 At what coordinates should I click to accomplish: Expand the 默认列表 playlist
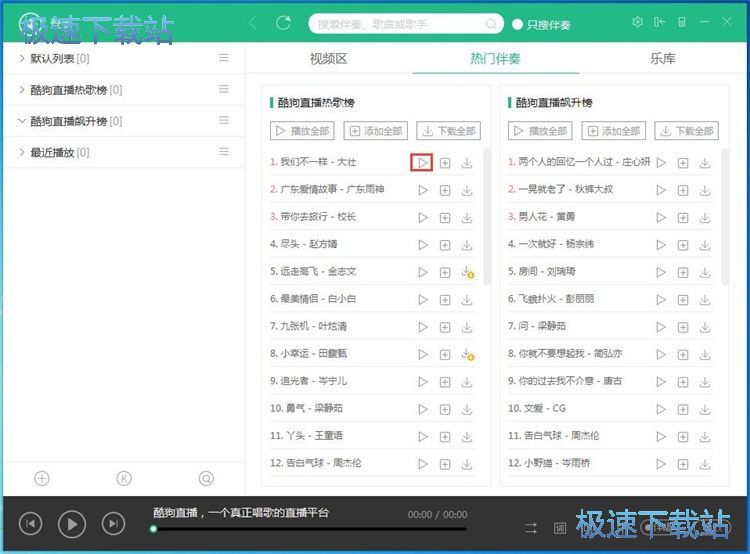[23, 58]
